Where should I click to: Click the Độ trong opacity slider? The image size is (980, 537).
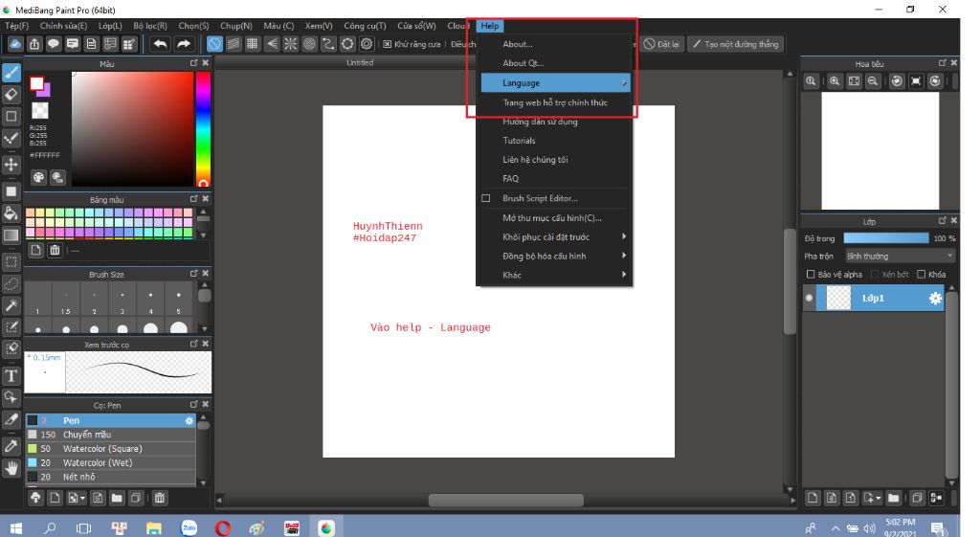(x=885, y=238)
